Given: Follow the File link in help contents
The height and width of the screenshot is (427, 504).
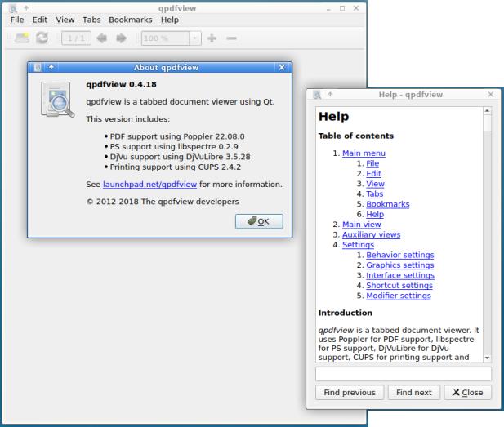Looking at the screenshot, I should tap(372, 163).
